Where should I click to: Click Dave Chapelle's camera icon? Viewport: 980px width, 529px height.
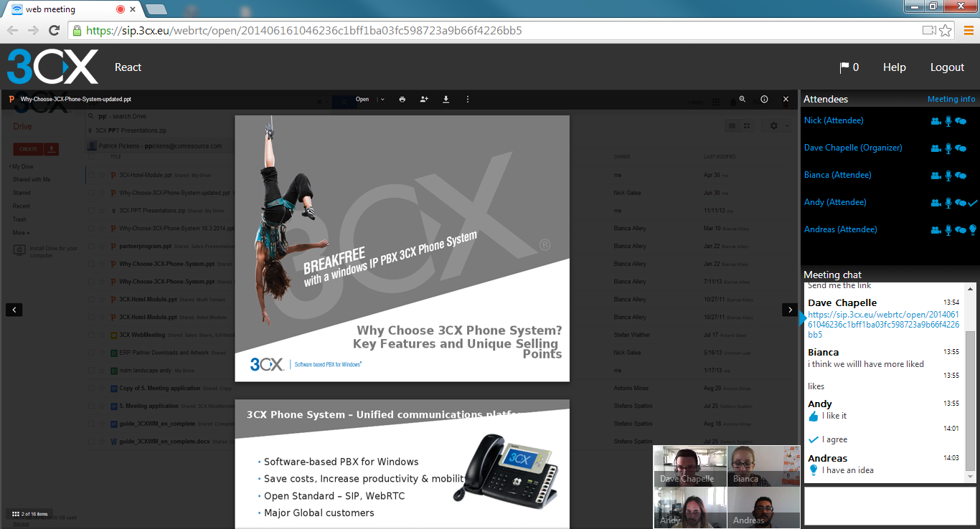936,148
